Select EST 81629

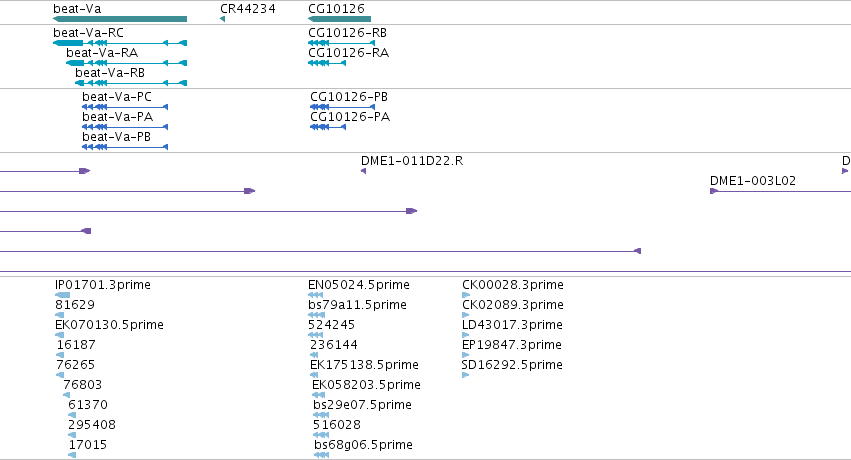tap(59, 315)
